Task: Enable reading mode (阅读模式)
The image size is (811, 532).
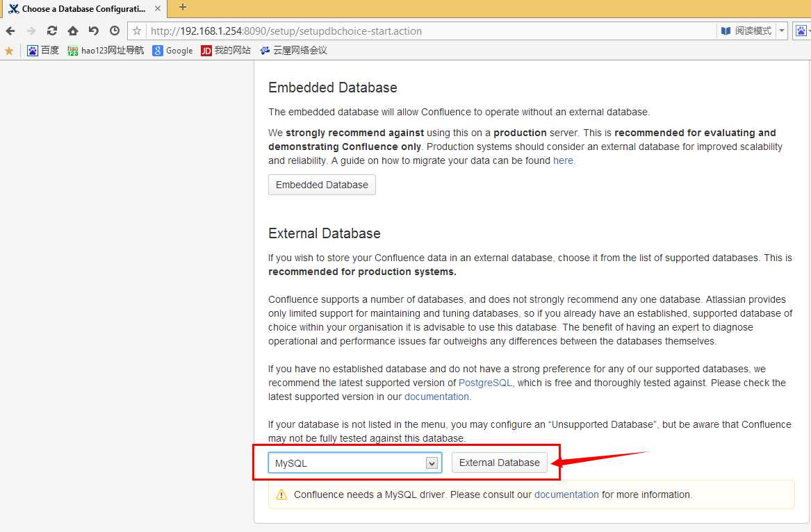Action: click(x=746, y=31)
